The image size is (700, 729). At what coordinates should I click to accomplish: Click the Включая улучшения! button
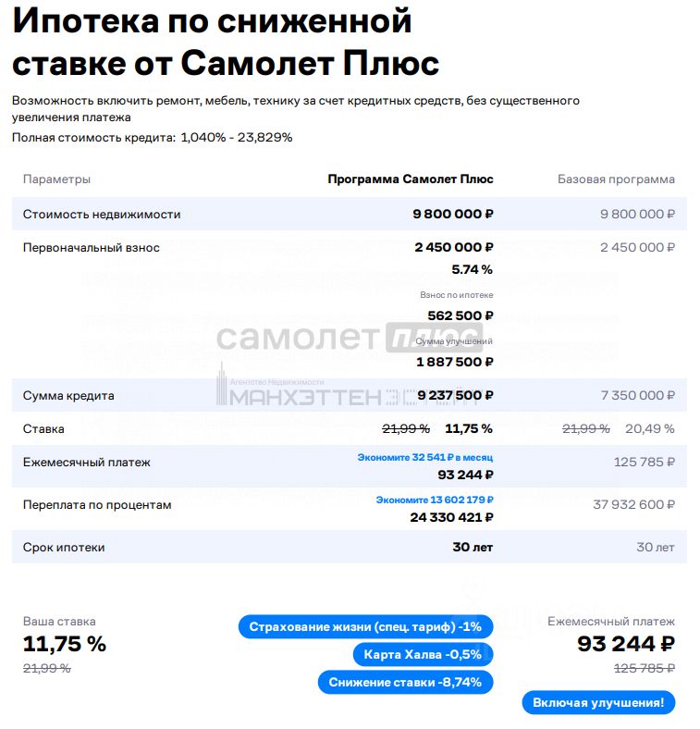(598, 702)
